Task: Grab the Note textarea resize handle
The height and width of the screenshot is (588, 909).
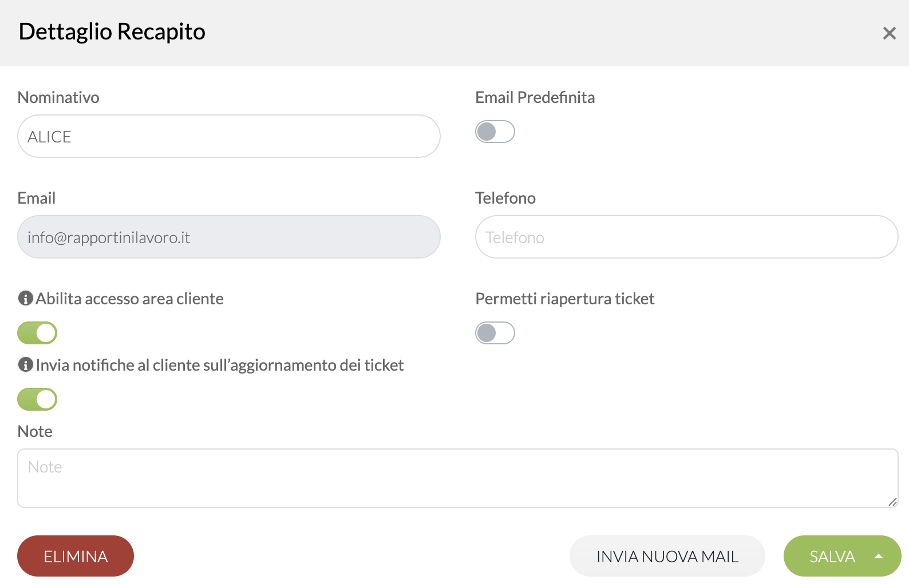Action: click(892, 502)
